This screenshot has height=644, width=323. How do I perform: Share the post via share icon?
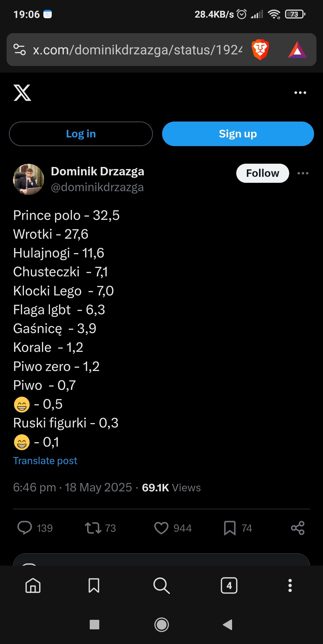coord(298,528)
